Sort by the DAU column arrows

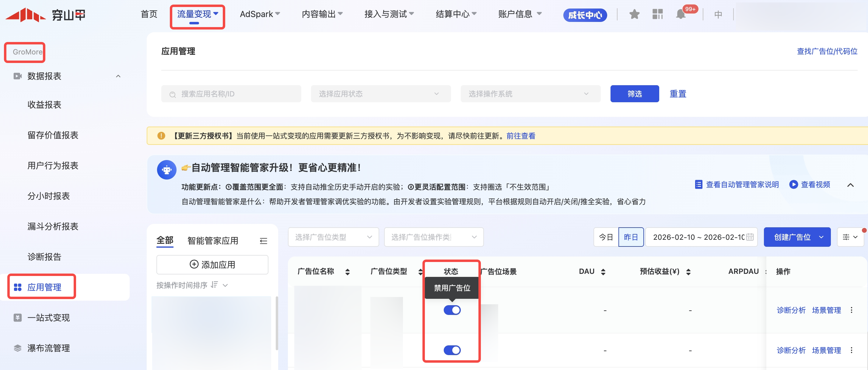pyautogui.click(x=603, y=272)
